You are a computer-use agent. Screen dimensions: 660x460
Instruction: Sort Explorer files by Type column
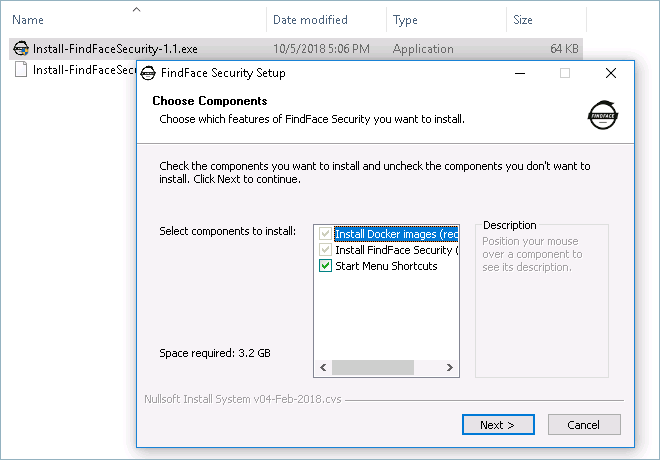(405, 20)
